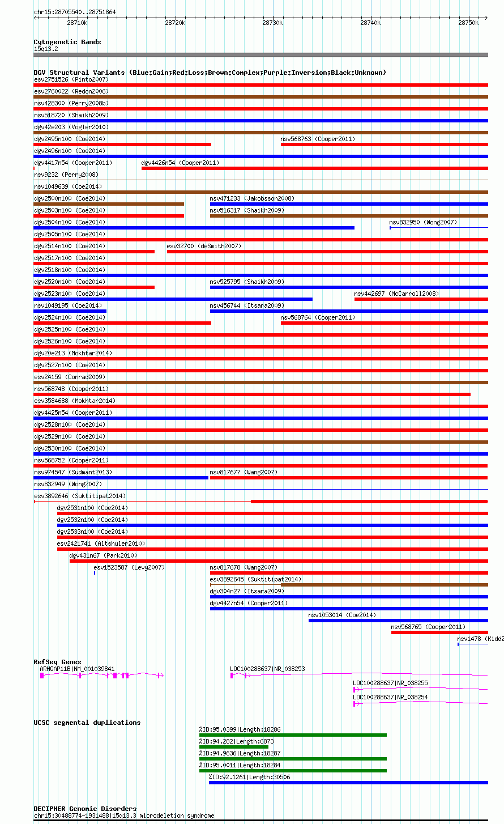504x824 pixels.
Task: Click brown complex bar under dgv2500n100
Action: point(109,204)
